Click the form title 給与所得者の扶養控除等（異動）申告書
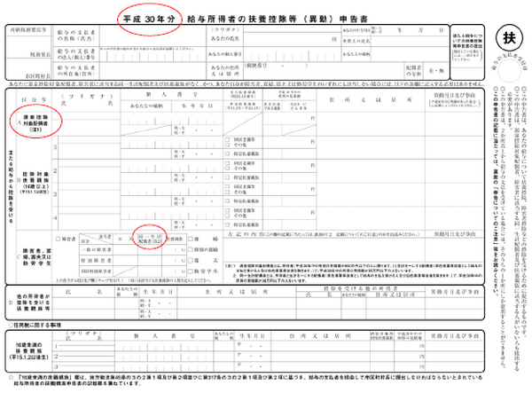Viewport: 532px width, 393px height. click(278, 19)
